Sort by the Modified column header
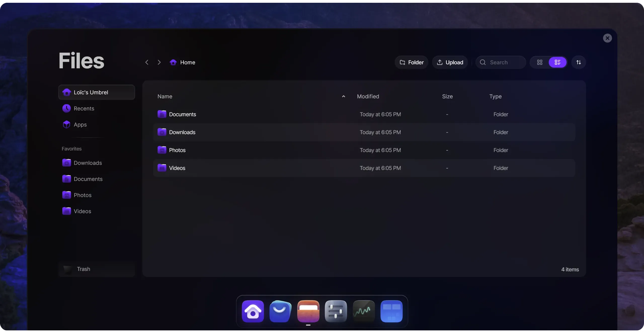 pos(368,96)
